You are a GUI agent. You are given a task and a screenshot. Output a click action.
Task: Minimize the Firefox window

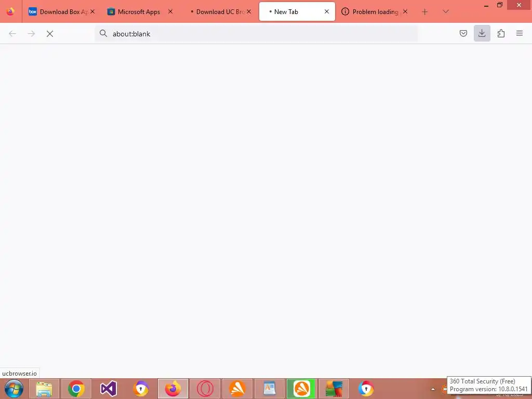pos(486,5)
